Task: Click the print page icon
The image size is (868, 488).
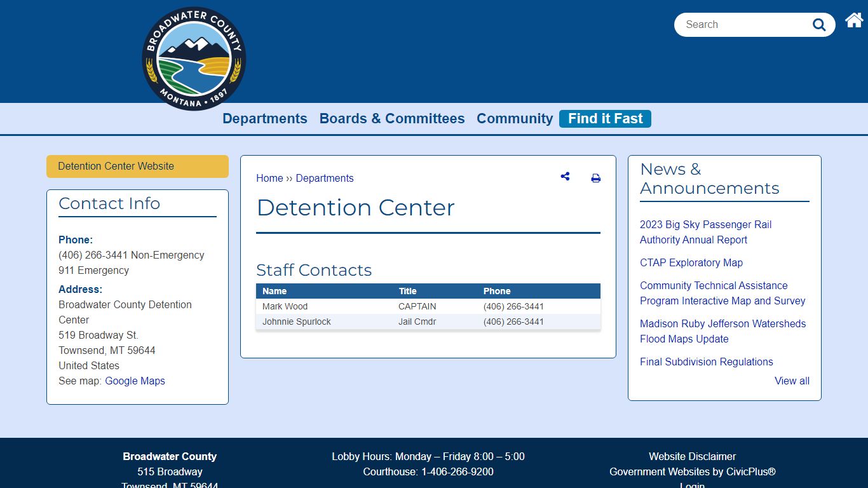Action: pos(595,179)
